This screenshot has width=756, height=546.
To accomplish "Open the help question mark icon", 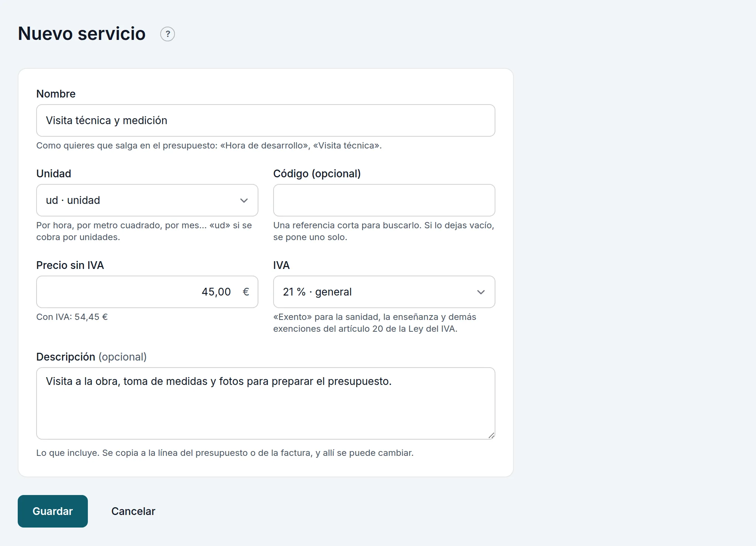I will tap(168, 34).
